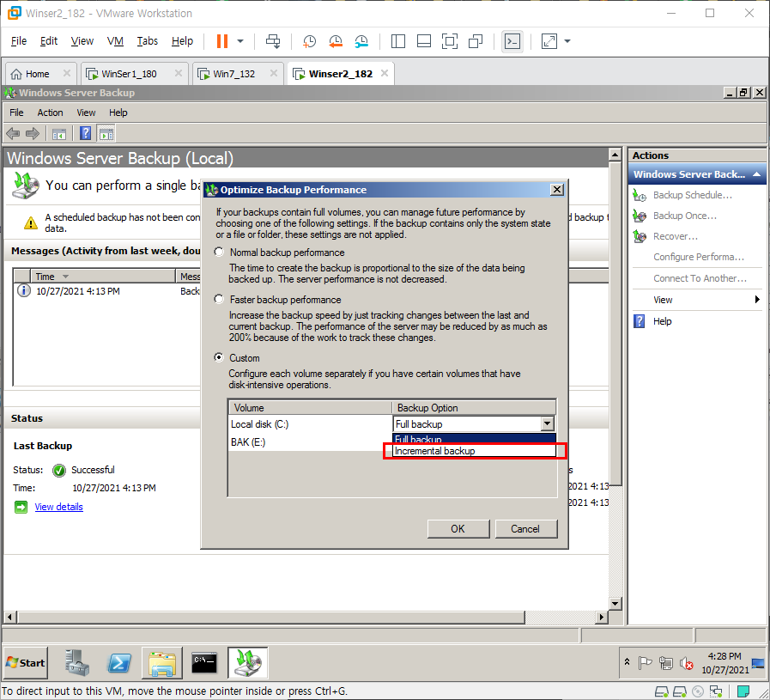Pause the virtual machine from VMware toolbar
Screen dimensions: 770x700
click(x=222, y=41)
